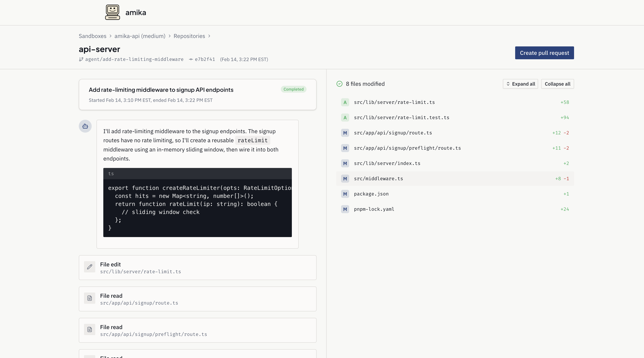This screenshot has width=644, height=358.
Task: Open the amika-api (medium) sandbox breadcrumb
Action: point(140,36)
